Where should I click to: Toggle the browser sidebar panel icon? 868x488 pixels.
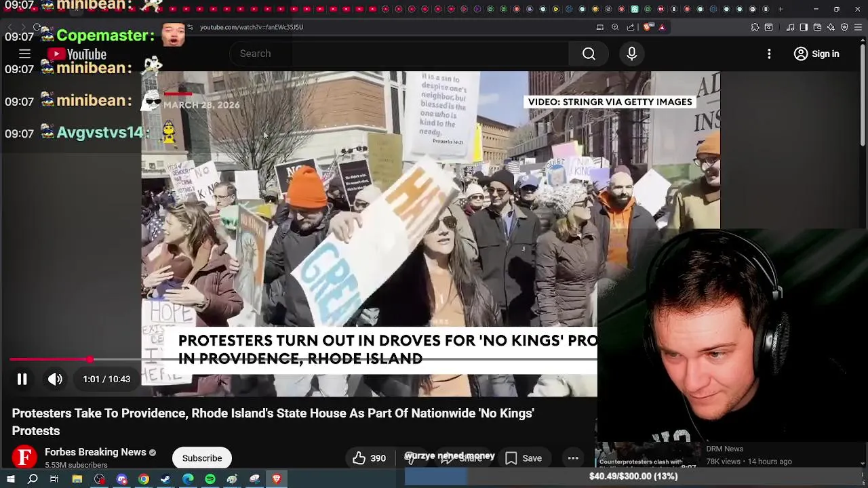804,27
